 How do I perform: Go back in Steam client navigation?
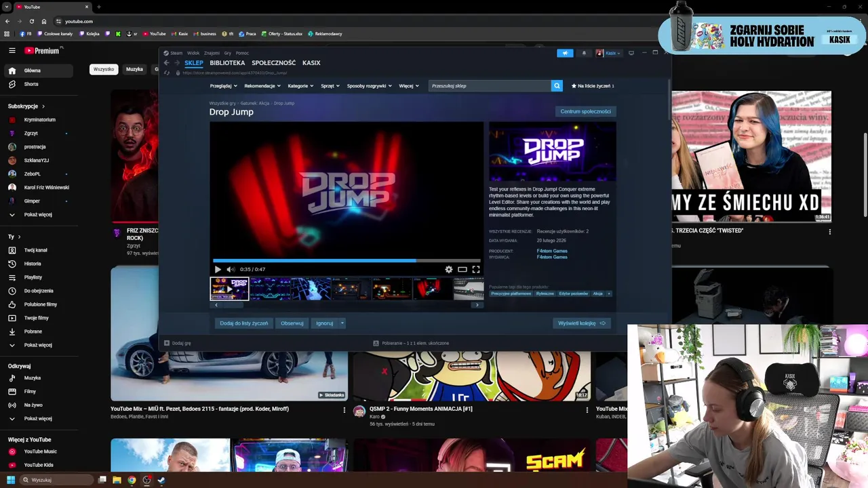tap(166, 63)
